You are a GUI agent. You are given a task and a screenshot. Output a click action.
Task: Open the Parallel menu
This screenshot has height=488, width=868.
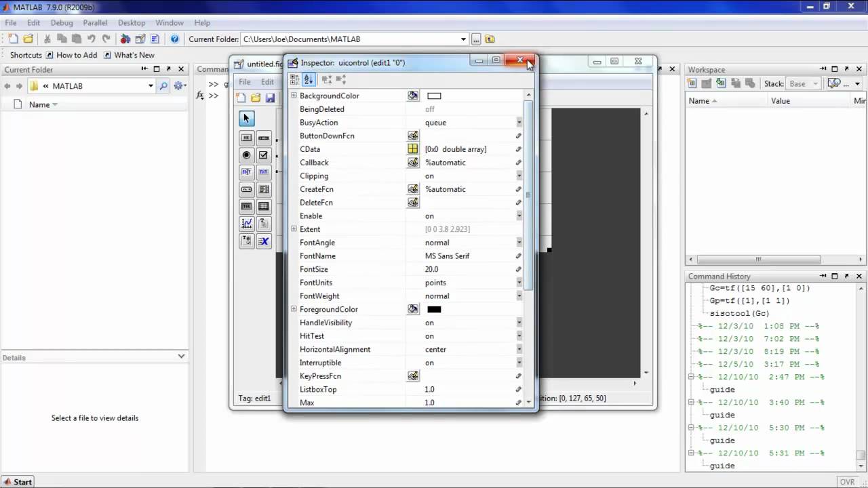(x=95, y=22)
